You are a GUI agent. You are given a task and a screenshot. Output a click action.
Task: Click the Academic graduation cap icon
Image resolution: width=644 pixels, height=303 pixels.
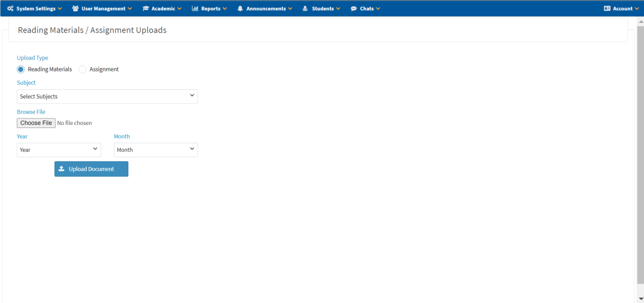coord(146,8)
